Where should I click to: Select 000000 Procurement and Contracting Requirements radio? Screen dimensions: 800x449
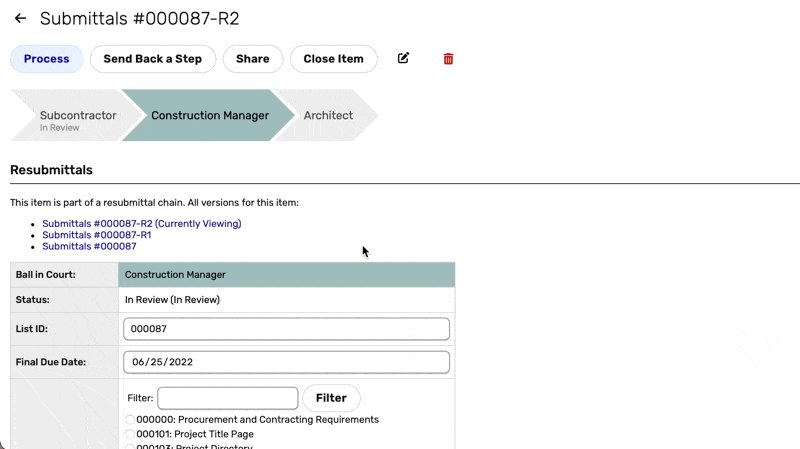point(130,420)
